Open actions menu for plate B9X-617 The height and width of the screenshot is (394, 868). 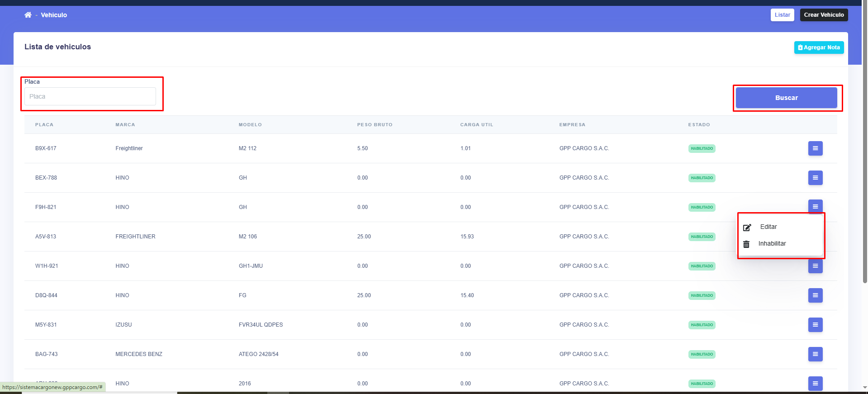tap(815, 148)
